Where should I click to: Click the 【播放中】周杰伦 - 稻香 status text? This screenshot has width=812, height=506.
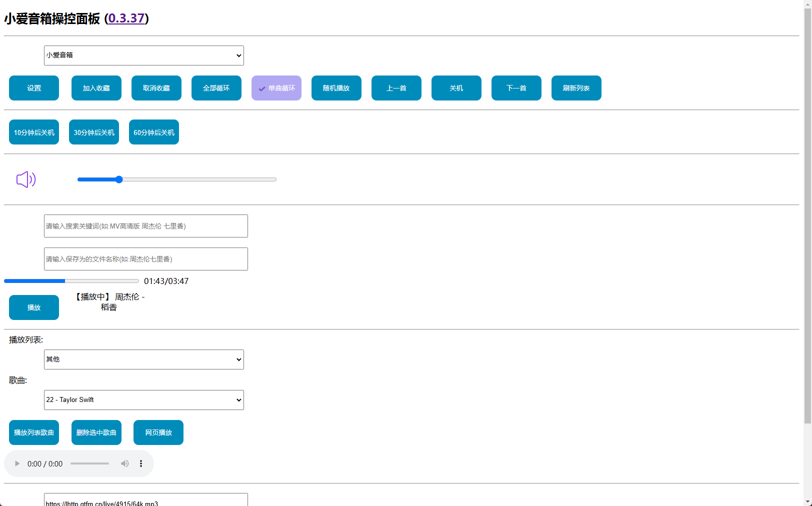coord(109,302)
